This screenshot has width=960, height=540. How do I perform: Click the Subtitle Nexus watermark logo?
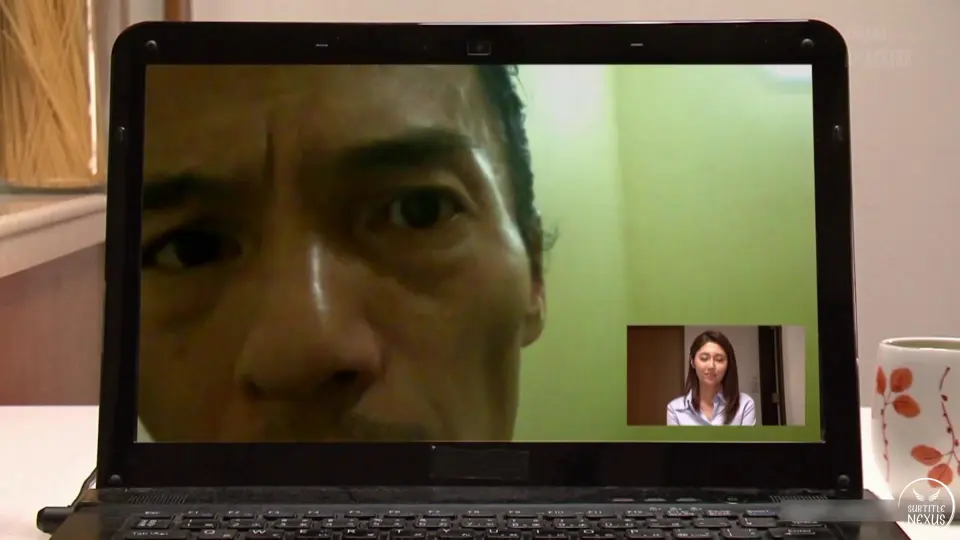click(925, 506)
